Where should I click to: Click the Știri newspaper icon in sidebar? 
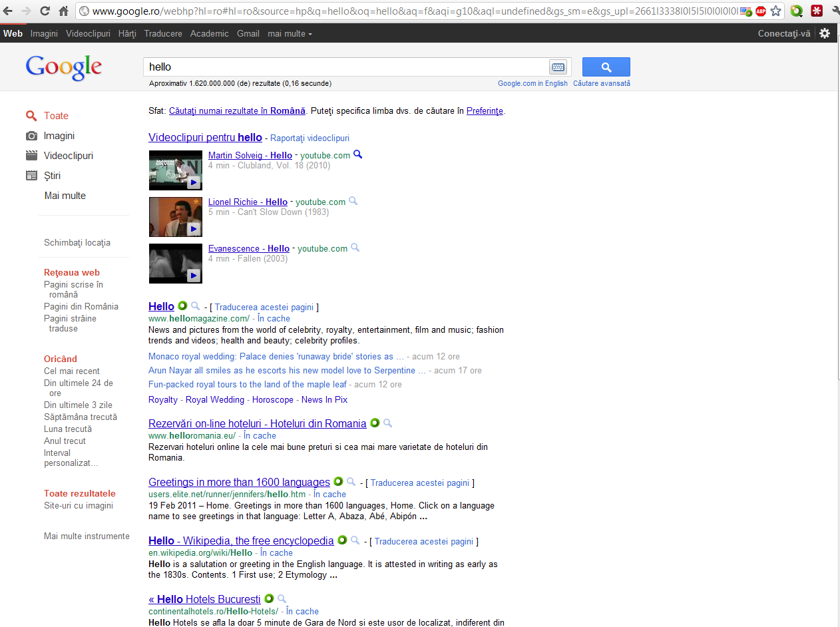tap(31, 176)
